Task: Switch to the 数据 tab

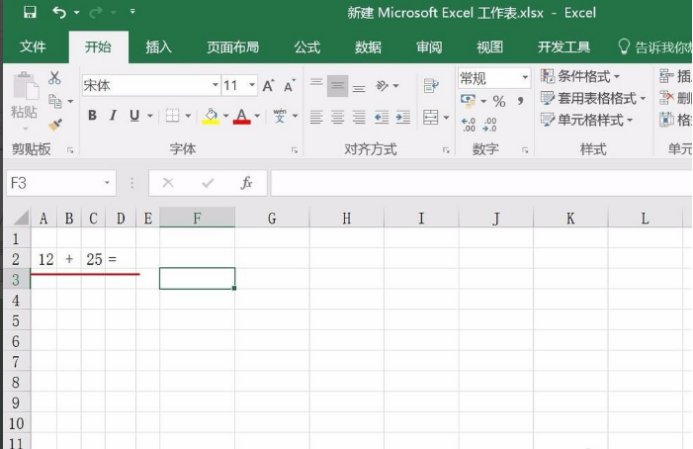Action: pyautogui.click(x=368, y=47)
